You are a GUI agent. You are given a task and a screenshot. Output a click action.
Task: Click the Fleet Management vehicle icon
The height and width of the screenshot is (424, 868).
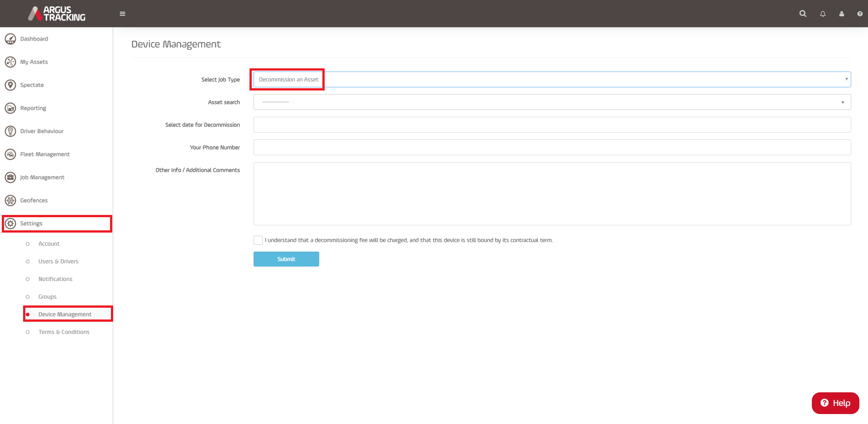[10, 154]
